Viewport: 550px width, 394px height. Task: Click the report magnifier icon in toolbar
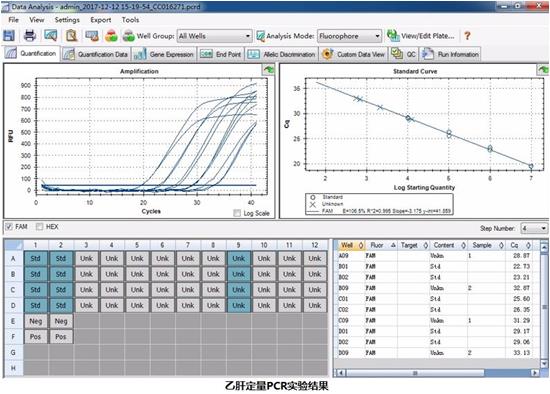71,35
